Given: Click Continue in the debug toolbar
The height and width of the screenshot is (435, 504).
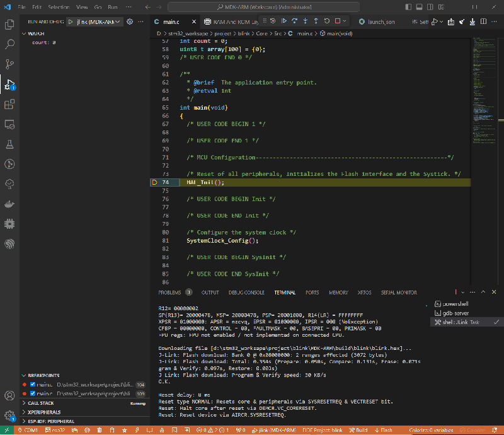Looking at the screenshot, I should point(283,20).
